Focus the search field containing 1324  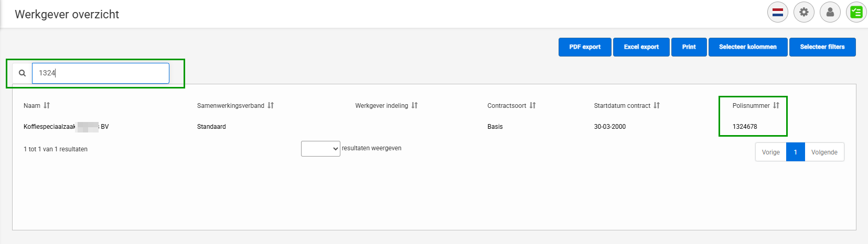pyautogui.click(x=101, y=73)
